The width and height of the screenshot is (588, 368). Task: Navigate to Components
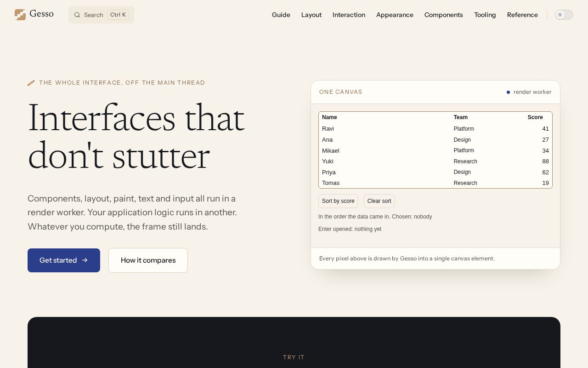444,15
